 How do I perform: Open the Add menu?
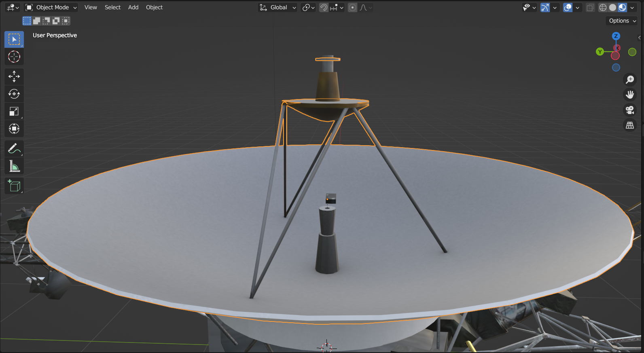(x=133, y=8)
